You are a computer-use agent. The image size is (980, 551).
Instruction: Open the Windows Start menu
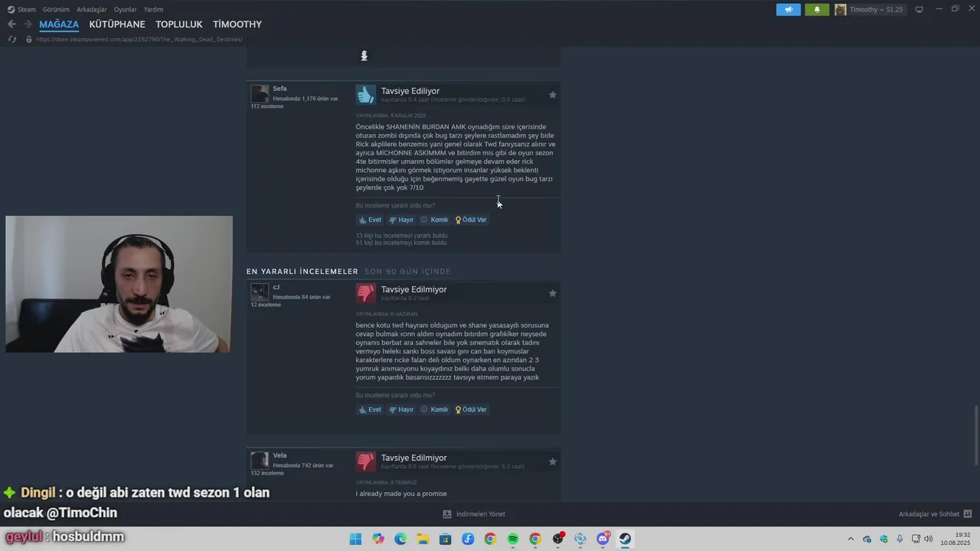[355, 539]
